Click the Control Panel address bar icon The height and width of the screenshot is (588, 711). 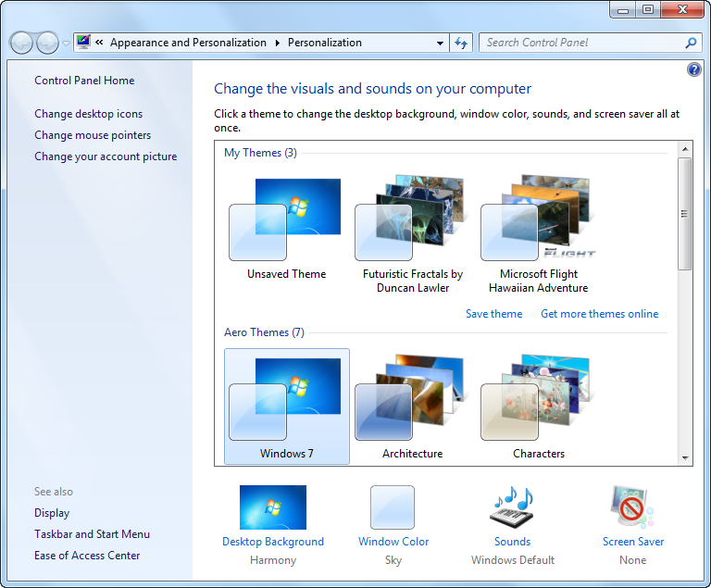84,43
